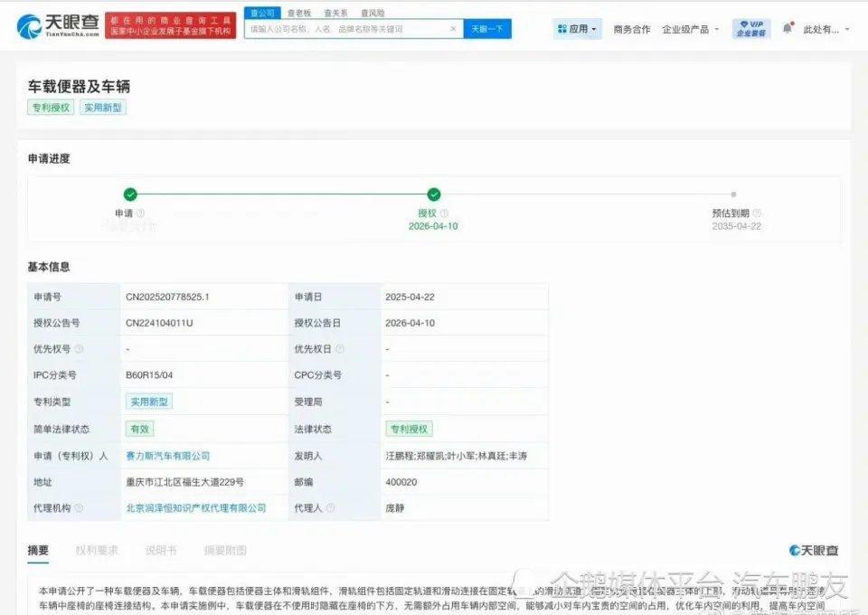Viewport: 868px width, 615px height.
Task: Click the 专利授权 tag under the title
Action: (x=51, y=108)
